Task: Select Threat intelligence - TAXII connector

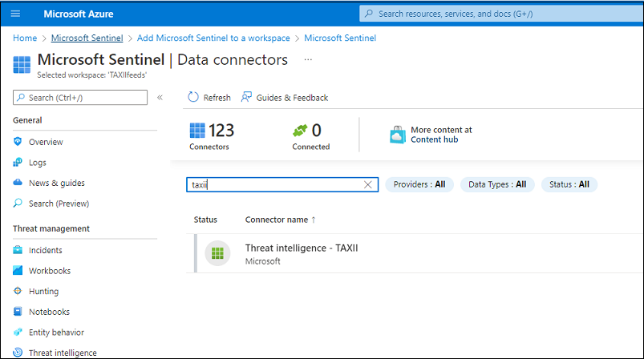Action: 302,248
